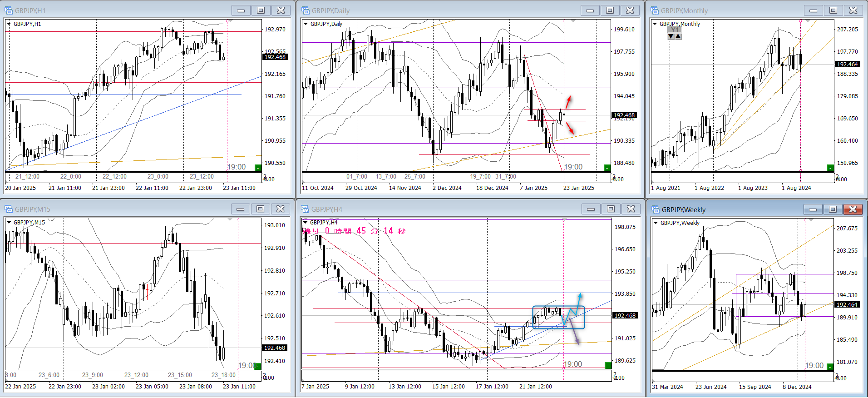This screenshot has width=868, height=398.
Task: Click the 192.468 current price label in Daily chart
Action: click(624, 115)
